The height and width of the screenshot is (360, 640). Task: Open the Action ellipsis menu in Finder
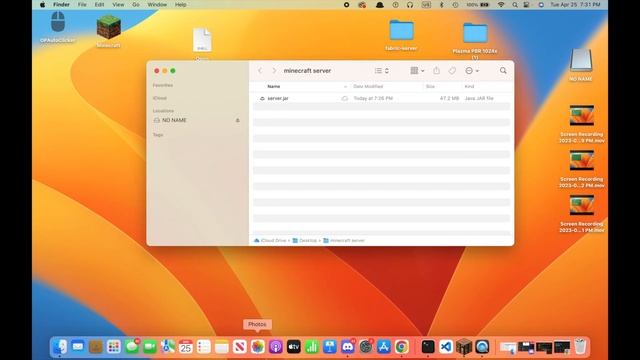pyautogui.click(x=472, y=71)
